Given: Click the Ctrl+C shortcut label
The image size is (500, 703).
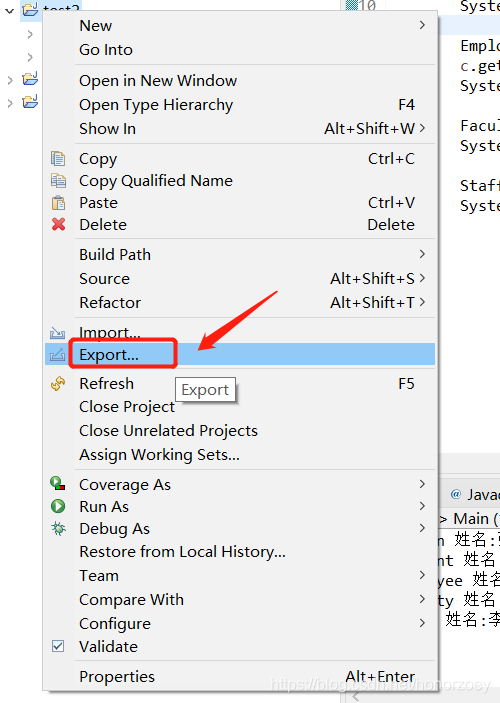Looking at the screenshot, I should pyautogui.click(x=391, y=159).
